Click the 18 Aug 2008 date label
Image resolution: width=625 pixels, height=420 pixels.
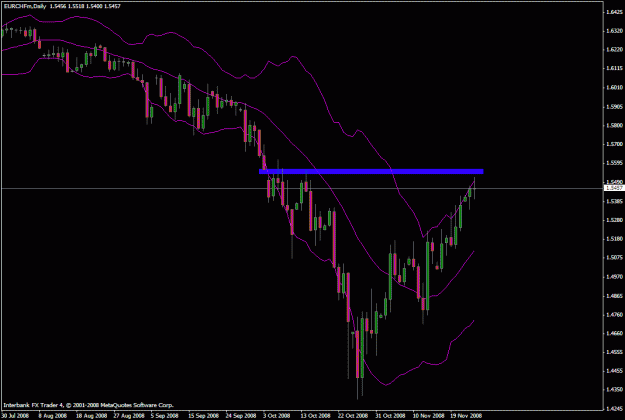pos(91,416)
